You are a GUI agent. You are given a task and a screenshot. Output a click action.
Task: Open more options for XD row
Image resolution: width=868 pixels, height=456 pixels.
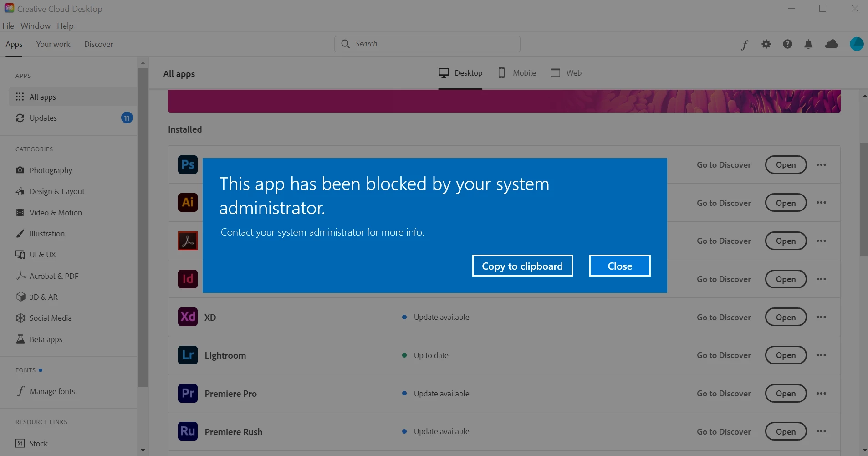tap(821, 317)
